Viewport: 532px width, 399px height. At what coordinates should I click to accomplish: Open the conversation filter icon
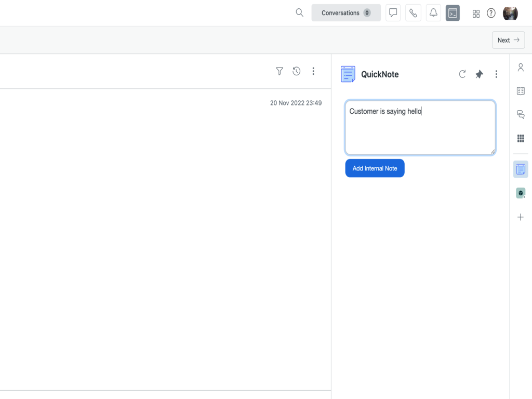coord(280,71)
